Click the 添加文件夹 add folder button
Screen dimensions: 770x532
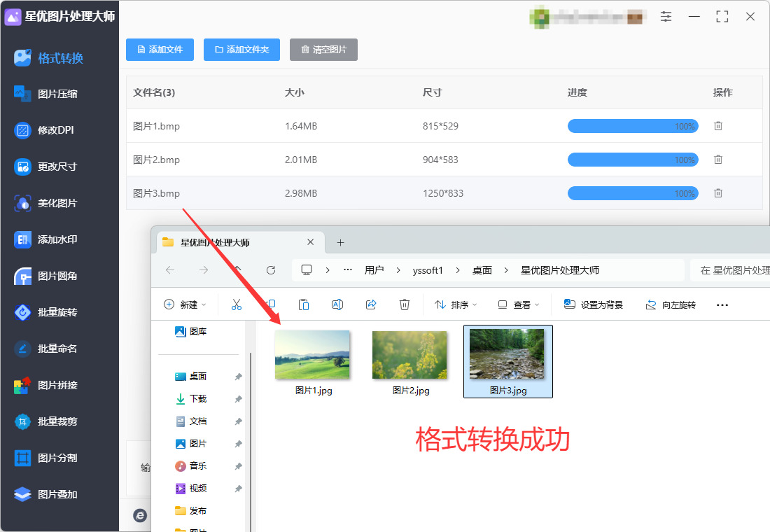click(241, 50)
